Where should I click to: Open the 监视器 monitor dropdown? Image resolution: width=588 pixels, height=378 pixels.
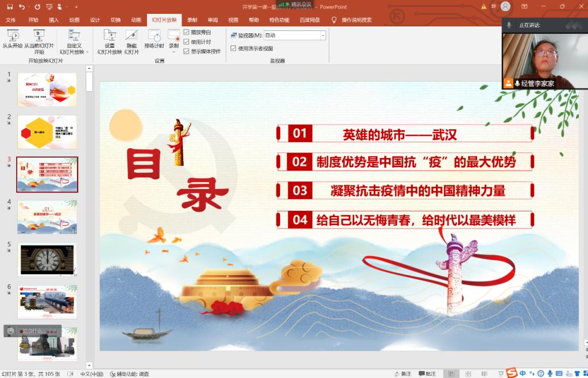click(x=323, y=36)
